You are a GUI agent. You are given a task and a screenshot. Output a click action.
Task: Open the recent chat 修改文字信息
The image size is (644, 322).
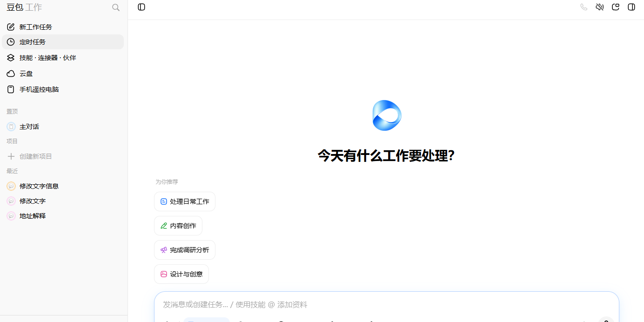(63, 186)
